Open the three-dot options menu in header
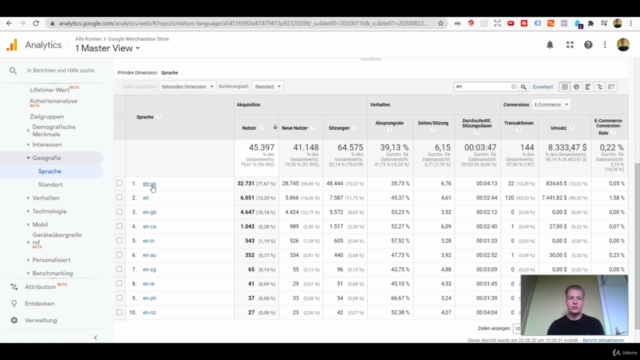 605,45
